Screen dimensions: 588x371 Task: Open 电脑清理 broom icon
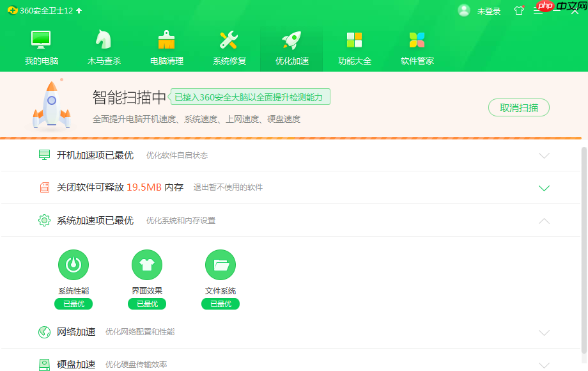click(x=167, y=40)
